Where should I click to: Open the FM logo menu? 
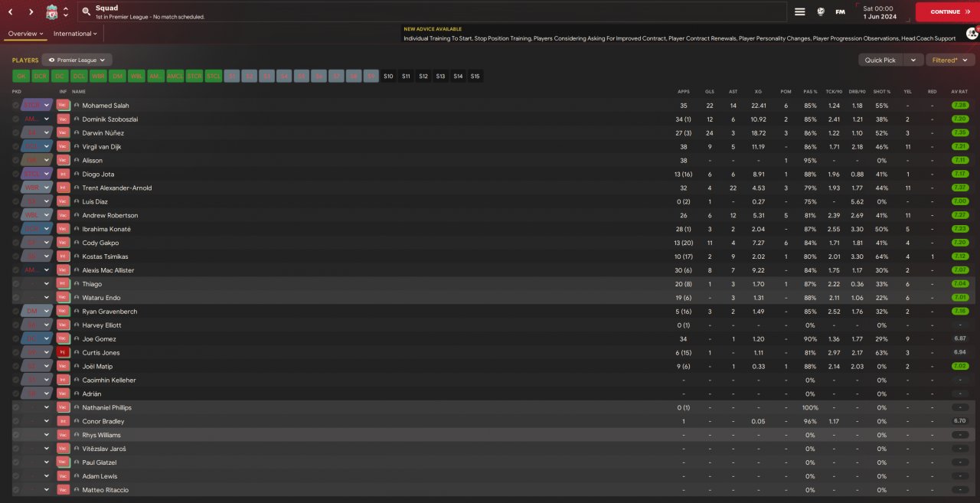(841, 11)
